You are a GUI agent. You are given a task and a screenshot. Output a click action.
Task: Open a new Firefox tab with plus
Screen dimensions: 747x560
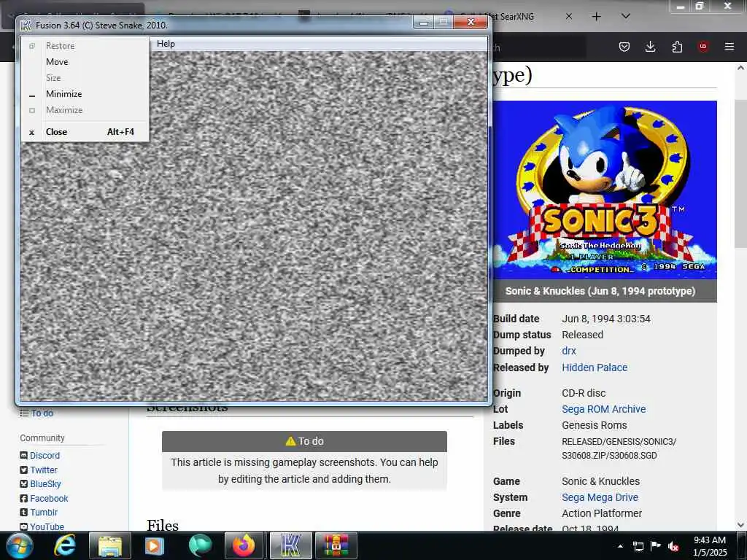597,17
